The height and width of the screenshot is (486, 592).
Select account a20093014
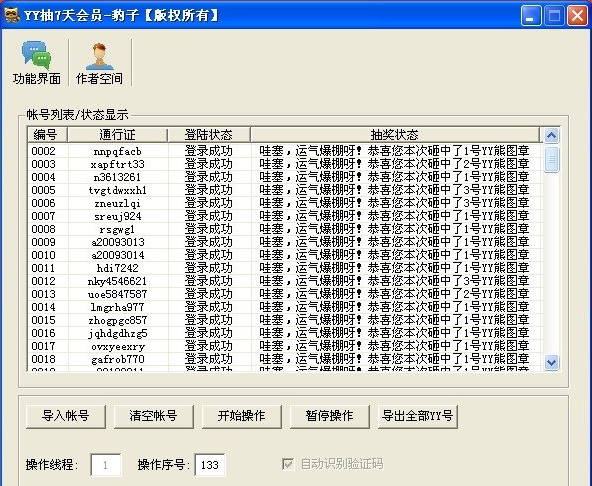117,255
